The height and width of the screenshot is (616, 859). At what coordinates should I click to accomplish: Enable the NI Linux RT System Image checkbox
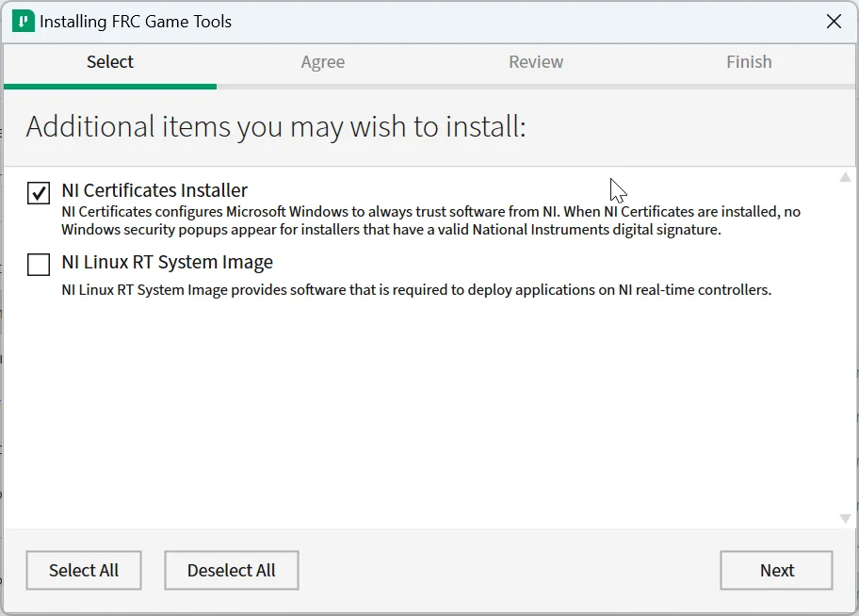click(x=39, y=266)
